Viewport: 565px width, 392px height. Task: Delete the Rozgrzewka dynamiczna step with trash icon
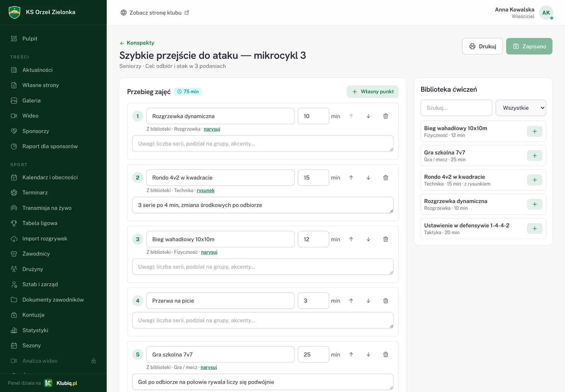pyautogui.click(x=386, y=116)
